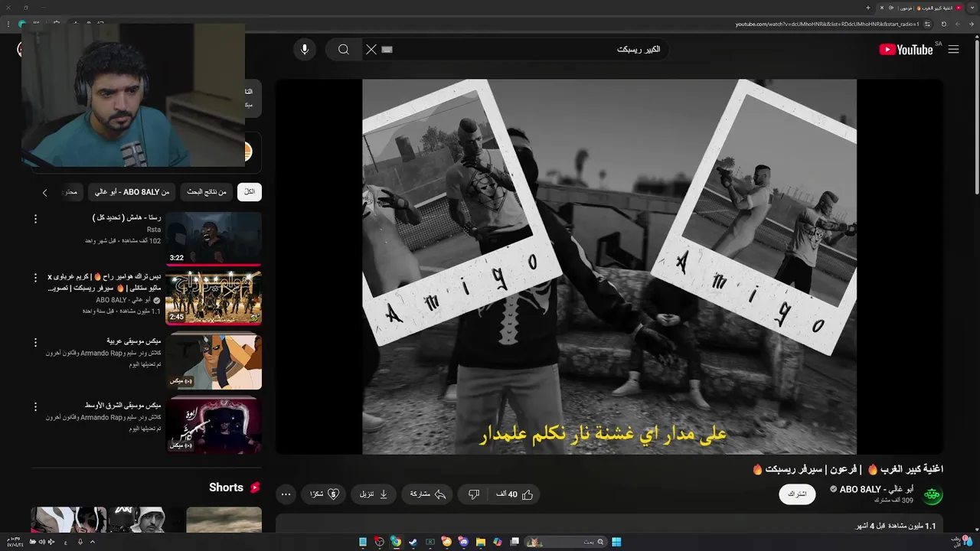980x551 pixels.
Task: Open the Rsta channel name
Action: [x=154, y=230]
